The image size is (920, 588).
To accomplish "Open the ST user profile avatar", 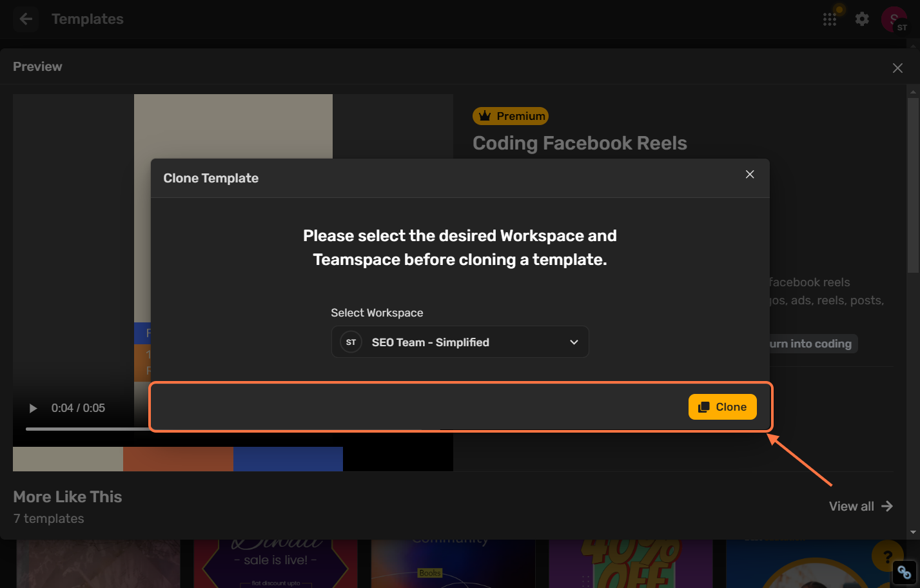I will coord(894,19).
